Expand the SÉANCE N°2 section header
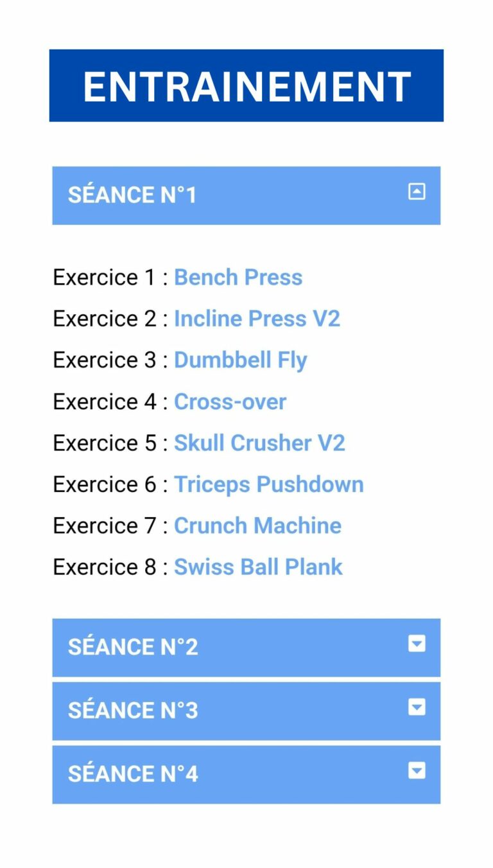Screen dimensions: 493x868 [x=246, y=648]
